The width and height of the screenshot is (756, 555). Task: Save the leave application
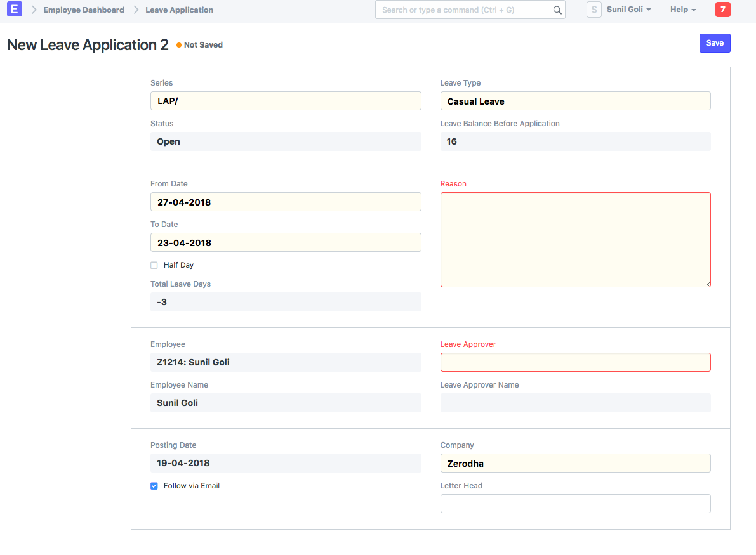pyautogui.click(x=715, y=42)
